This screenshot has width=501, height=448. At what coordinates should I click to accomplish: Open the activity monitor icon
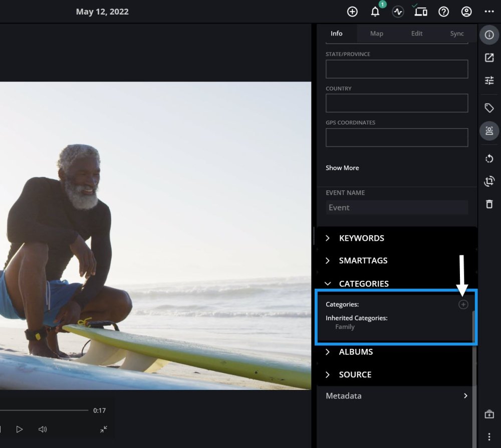coord(398,12)
